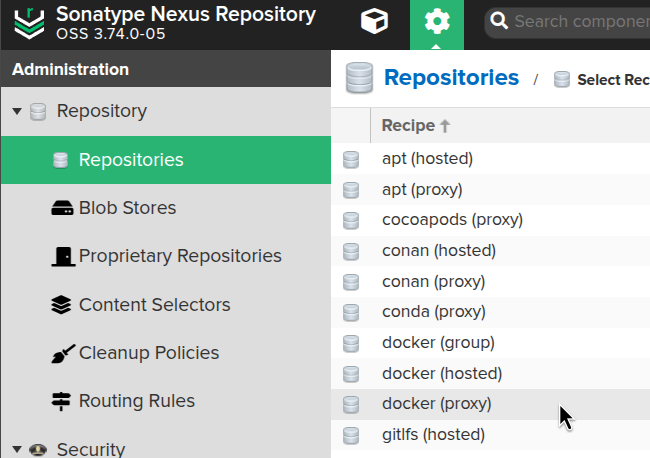Click the search magnifier icon

(499, 20)
